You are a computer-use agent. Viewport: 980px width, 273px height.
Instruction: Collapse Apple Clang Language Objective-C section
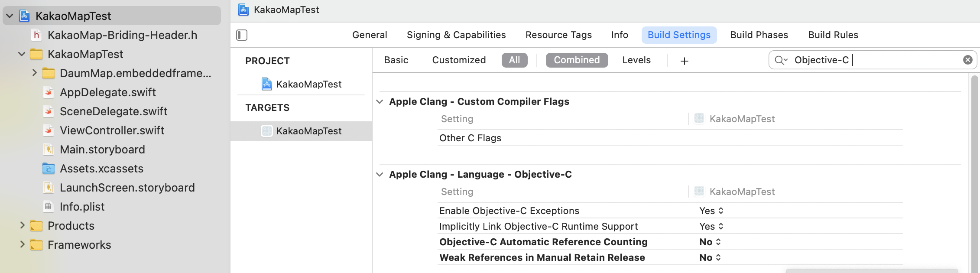(380, 175)
